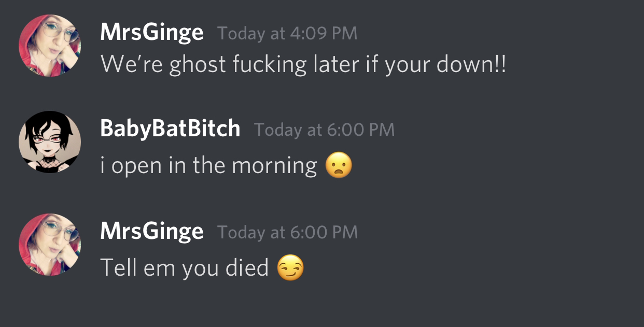Open BabyBatBitch's profile picture

coord(50,141)
